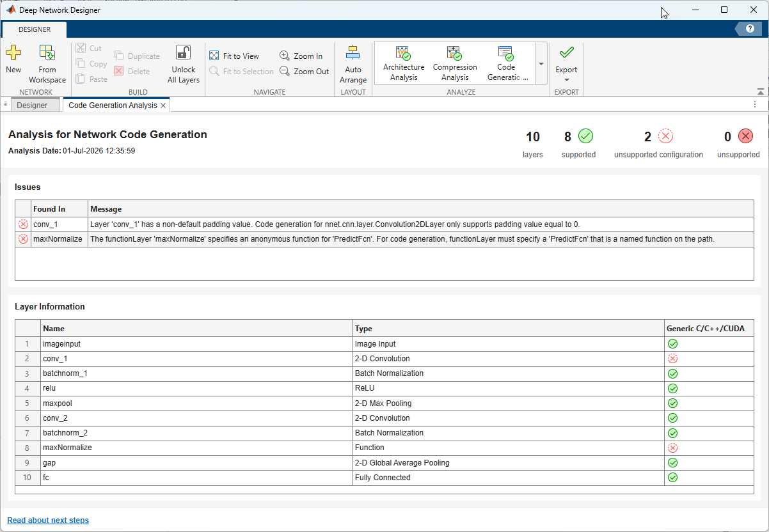This screenshot has width=769, height=532.
Task: Click status icon for fc layer row
Action: pos(672,477)
